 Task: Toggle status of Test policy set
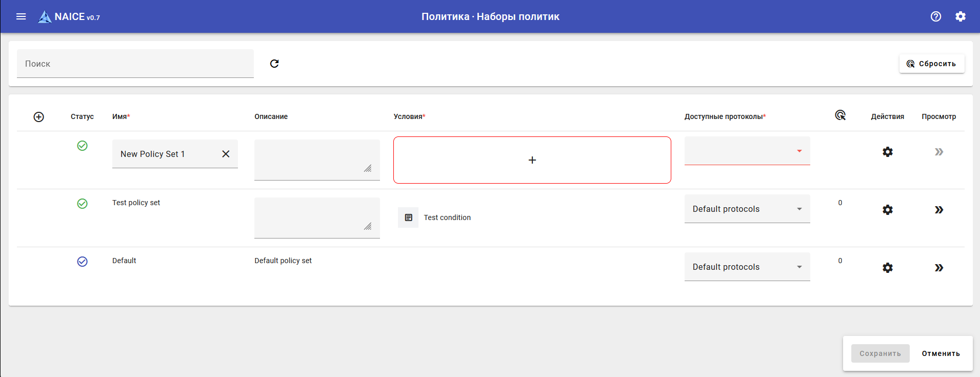82,204
